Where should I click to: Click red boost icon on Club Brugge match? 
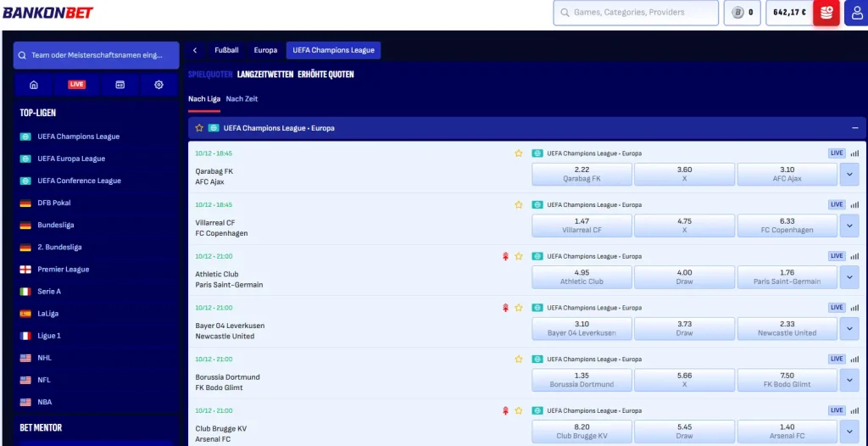[x=505, y=410]
